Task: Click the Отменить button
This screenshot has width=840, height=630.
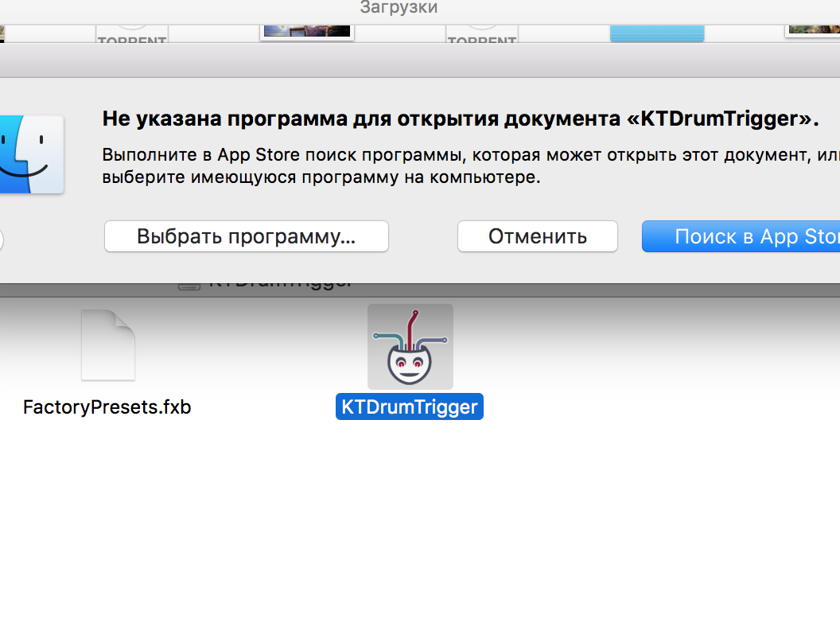Action: [537, 236]
